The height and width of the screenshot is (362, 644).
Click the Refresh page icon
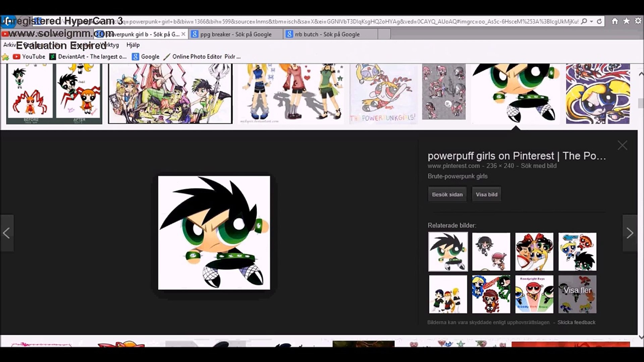click(599, 21)
